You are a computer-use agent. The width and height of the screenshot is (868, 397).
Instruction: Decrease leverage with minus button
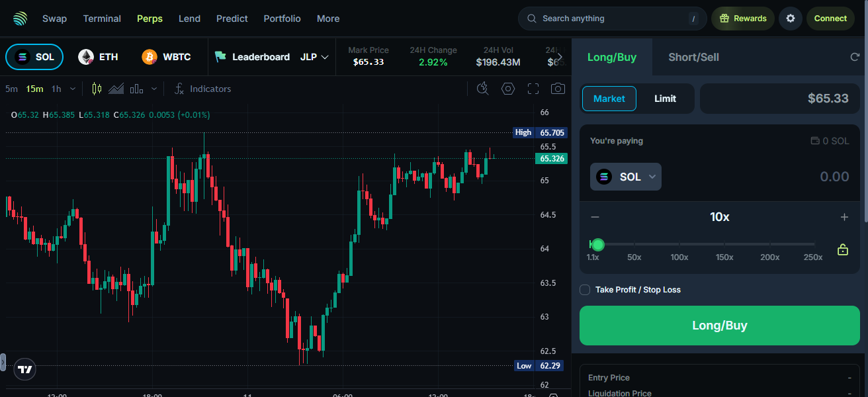click(x=595, y=217)
